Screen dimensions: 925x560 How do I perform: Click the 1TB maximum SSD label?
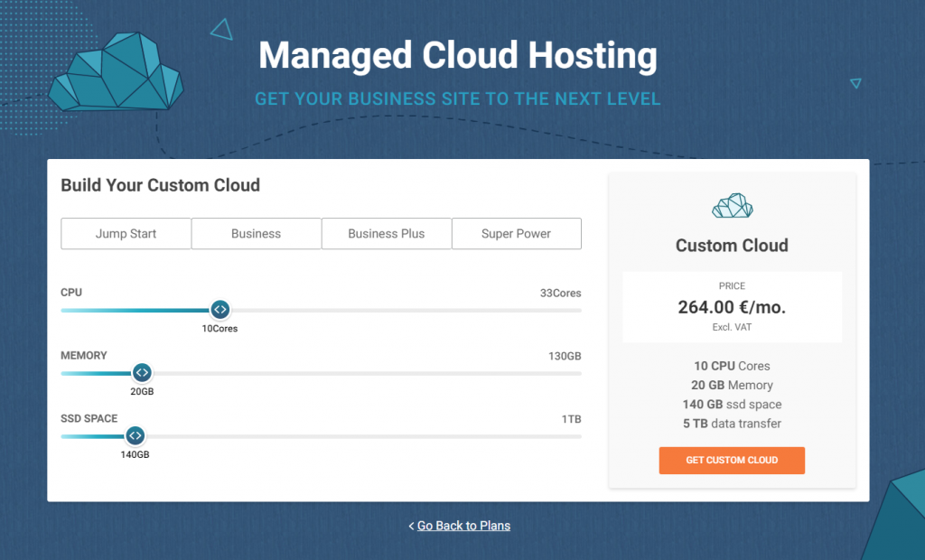coord(571,419)
